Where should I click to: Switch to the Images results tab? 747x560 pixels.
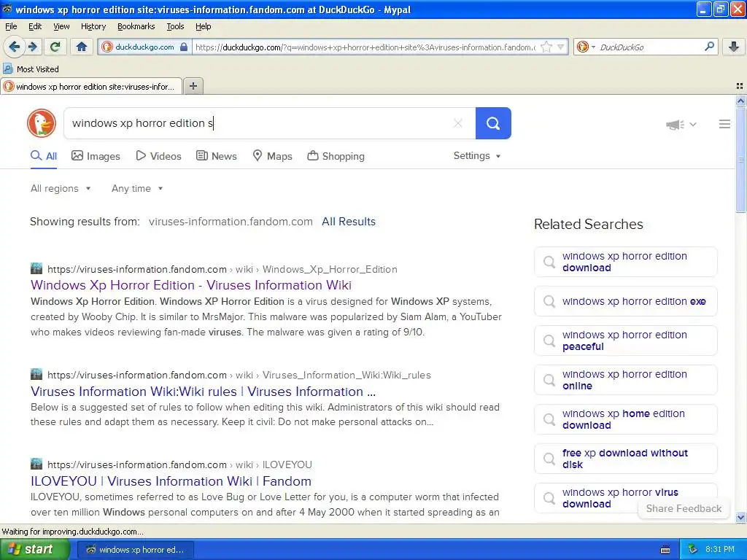[96, 156]
